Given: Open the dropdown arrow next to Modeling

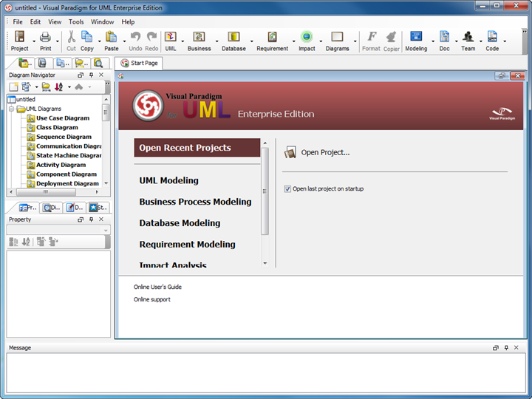Looking at the screenshot, I should click(433, 41).
